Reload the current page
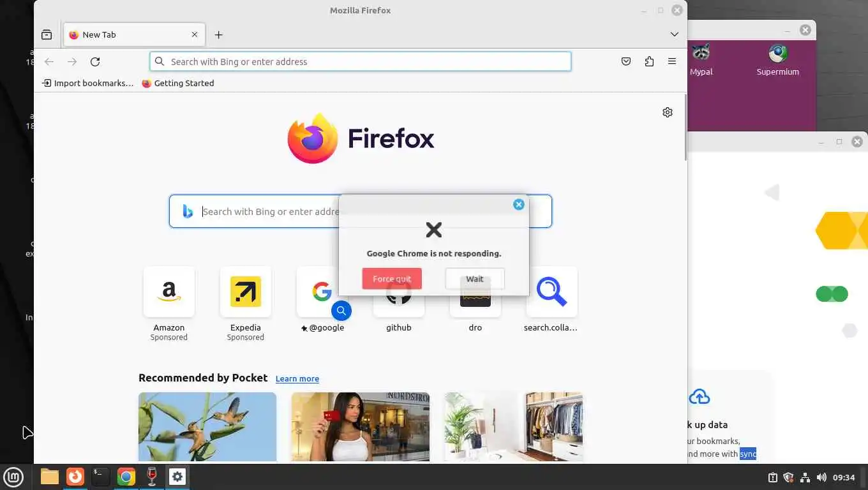This screenshot has width=868, height=490. (95, 61)
